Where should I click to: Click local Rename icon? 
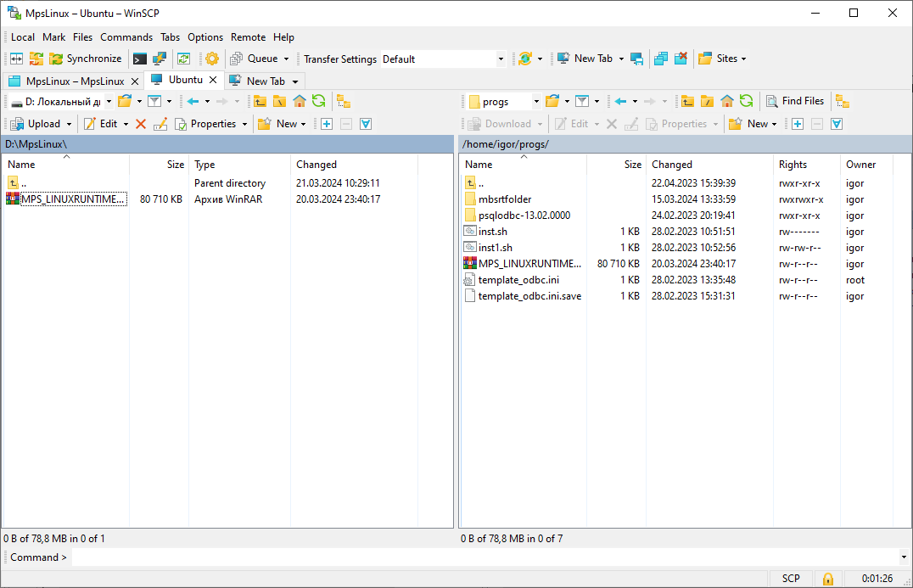click(160, 124)
